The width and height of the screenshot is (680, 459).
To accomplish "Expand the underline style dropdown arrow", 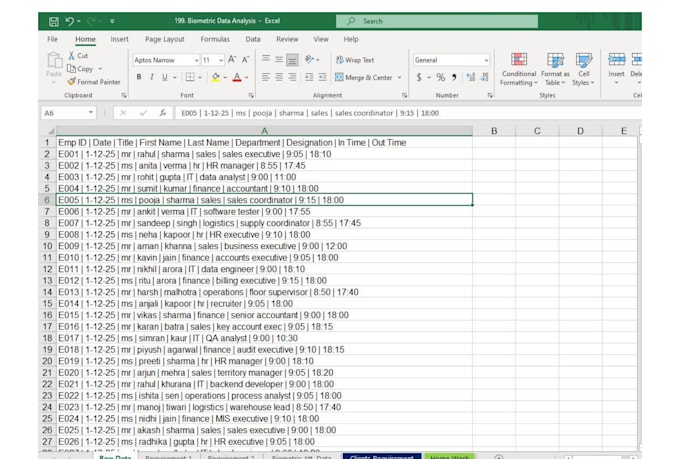I will click(175, 77).
